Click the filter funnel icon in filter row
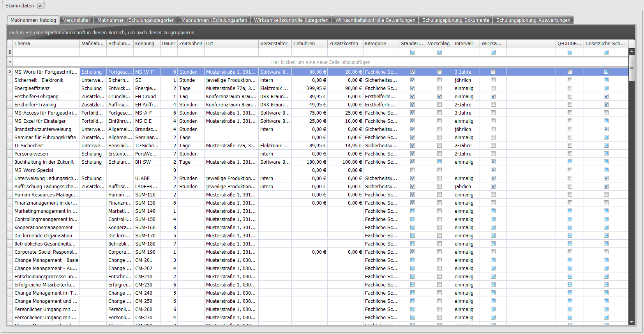This screenshot has height=334, width=644. click(10, 52)
